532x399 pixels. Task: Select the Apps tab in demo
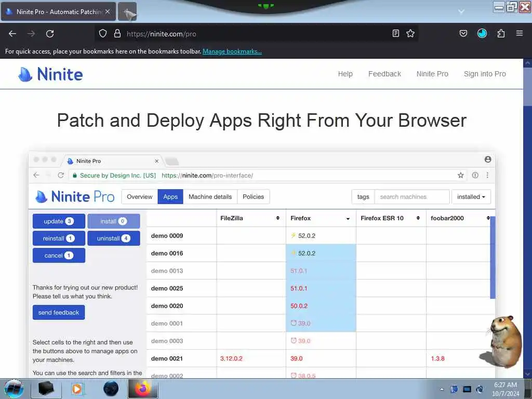point(170,197)
